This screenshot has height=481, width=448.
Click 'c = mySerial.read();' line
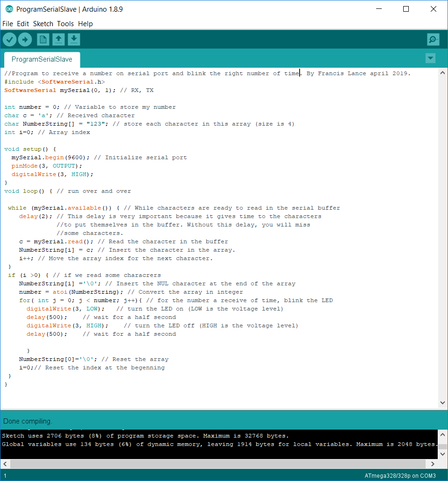click(123, 242)
